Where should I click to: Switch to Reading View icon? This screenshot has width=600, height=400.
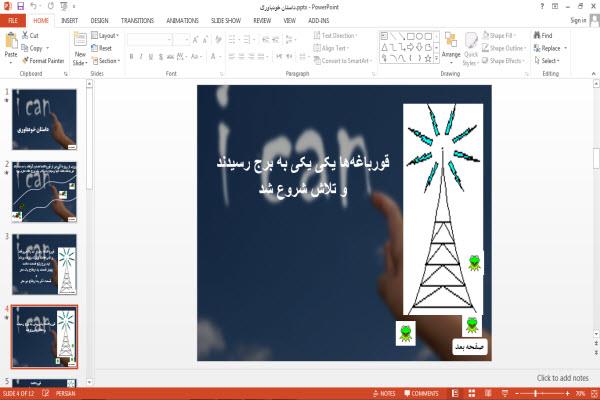488,393
